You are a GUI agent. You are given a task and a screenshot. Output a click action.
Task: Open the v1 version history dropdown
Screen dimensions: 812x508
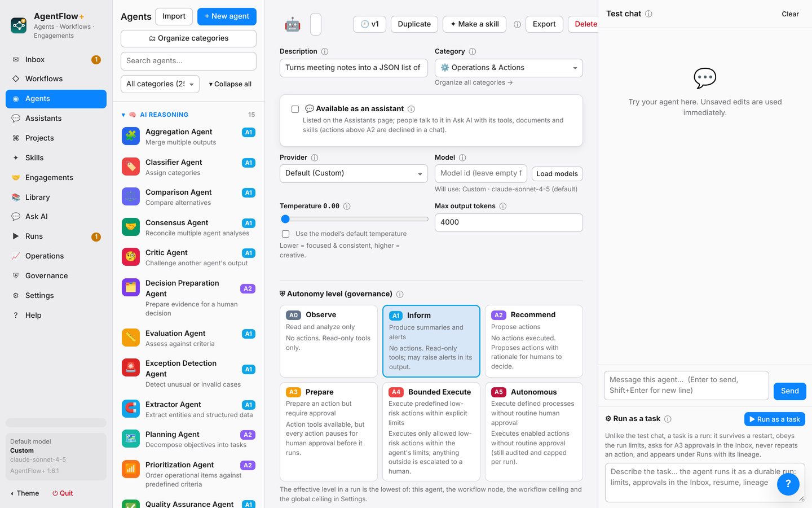[370, 24]
